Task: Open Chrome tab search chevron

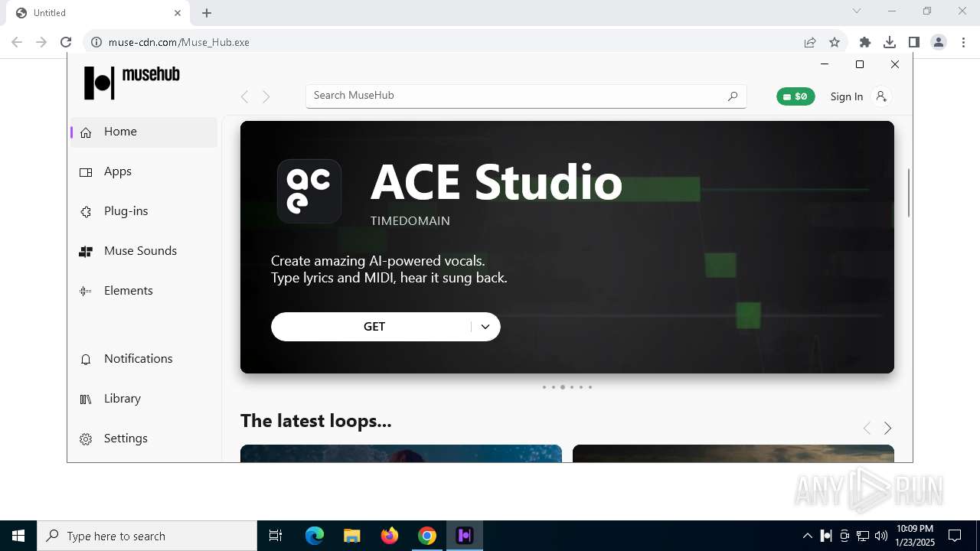Action: point(857,11)
